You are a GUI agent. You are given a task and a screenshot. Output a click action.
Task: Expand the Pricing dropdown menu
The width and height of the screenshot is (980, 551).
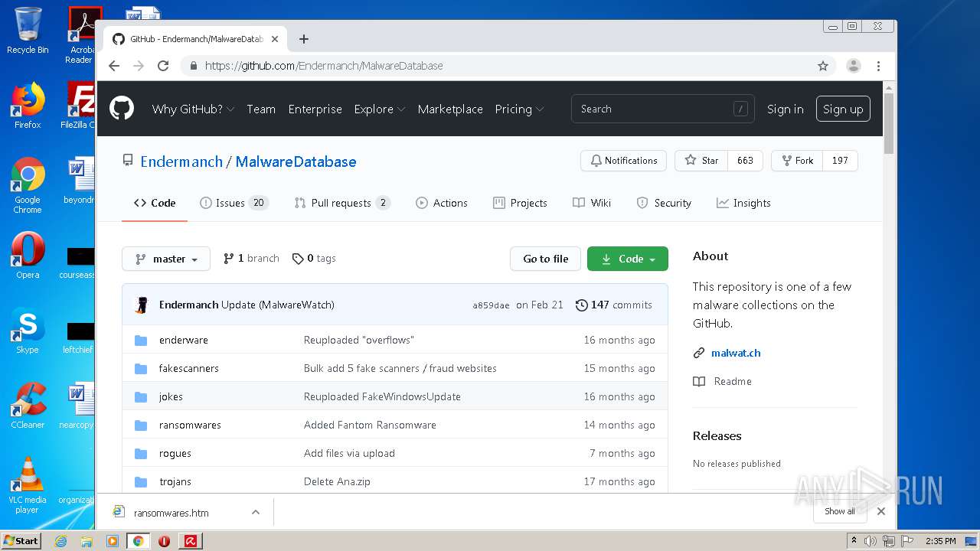click(519, 109)
